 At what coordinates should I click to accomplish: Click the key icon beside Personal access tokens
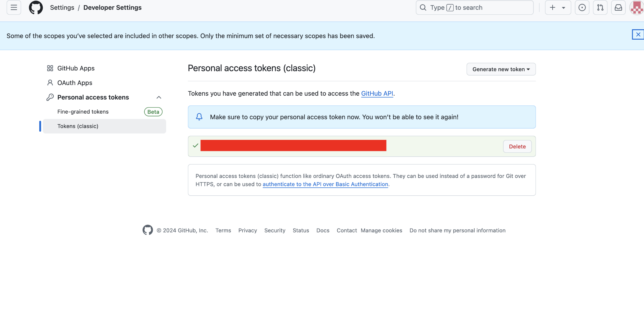tap(50, 97)
